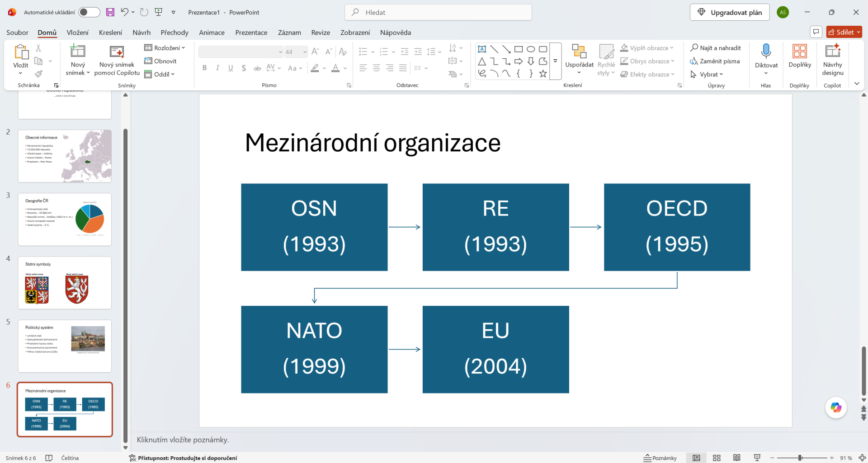
Task: Open the text highlight color swatch
Action: coord(315,68)
